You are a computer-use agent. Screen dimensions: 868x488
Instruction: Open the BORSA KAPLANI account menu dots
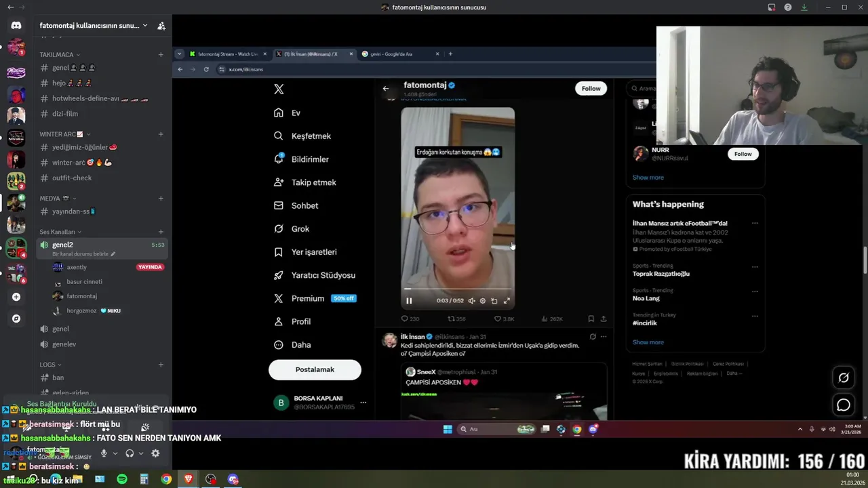(363, 403)
